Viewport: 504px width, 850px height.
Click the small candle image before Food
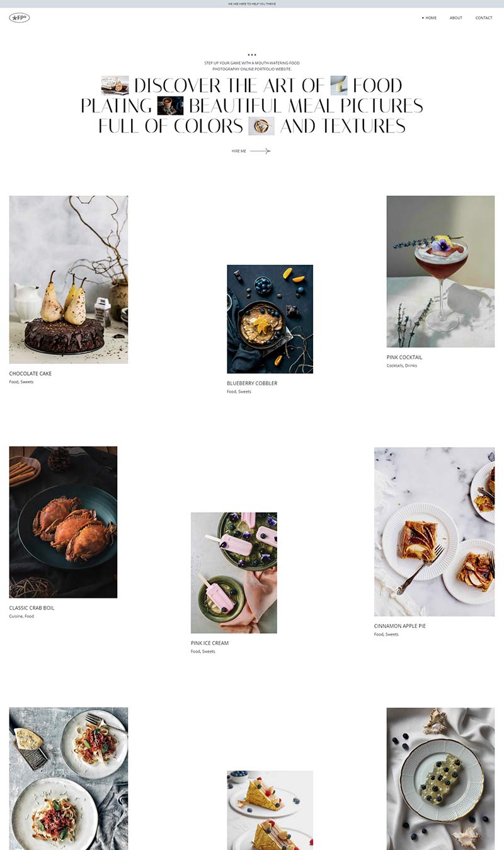[339, 85]
